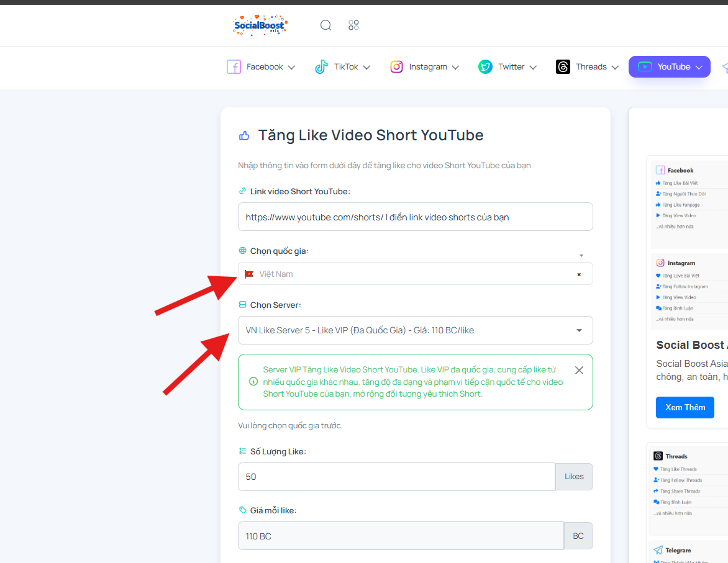
Task: Open Tăng Like Fanpage link
Action: coord(681,205)
